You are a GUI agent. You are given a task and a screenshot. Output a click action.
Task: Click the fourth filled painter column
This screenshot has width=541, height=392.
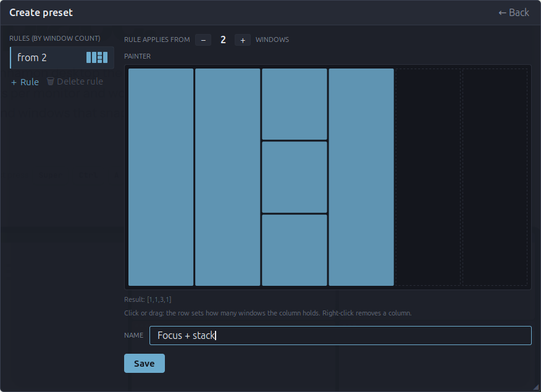361,177
